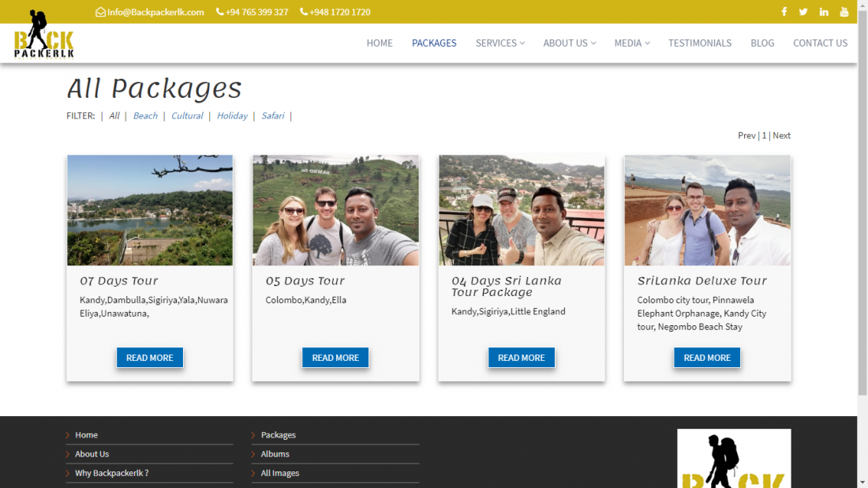Image resolution: width=868 pixels, height=488 pixels.
Task: Expand the Services dropdown menu
Action: [x=500, y=43]
